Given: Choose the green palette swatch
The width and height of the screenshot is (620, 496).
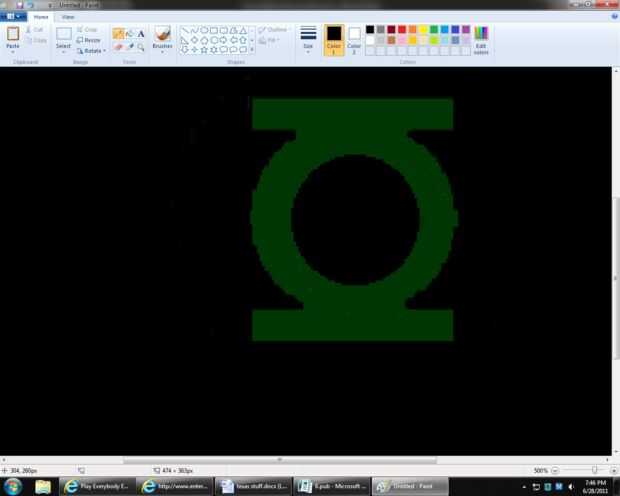Looking at the screenshot, I should pos(434,29).
